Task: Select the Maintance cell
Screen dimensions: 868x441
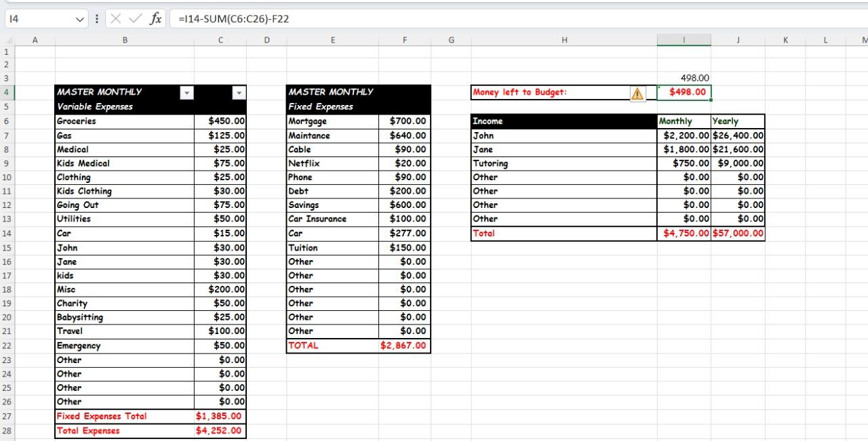Action: pyautogui.click(x=333, y=135)
